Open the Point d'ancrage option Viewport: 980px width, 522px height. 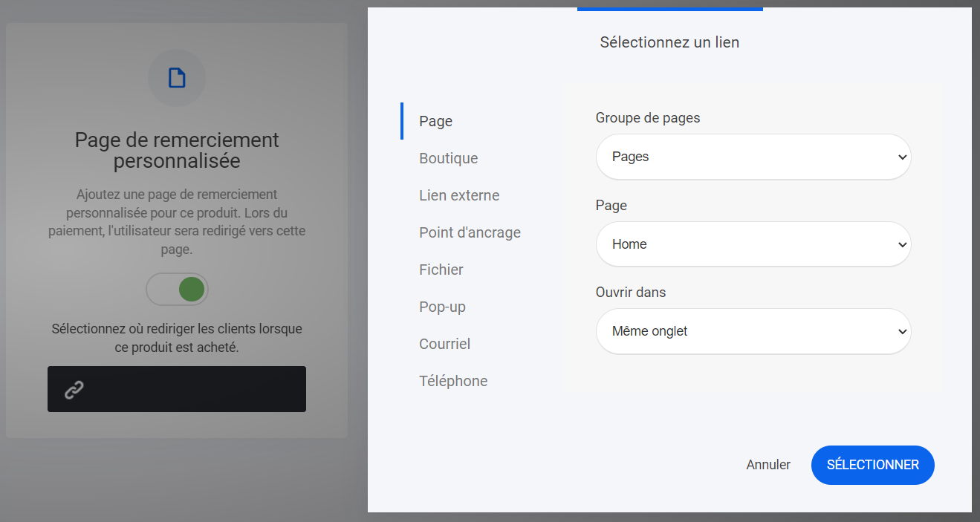[x=470, y=232]
